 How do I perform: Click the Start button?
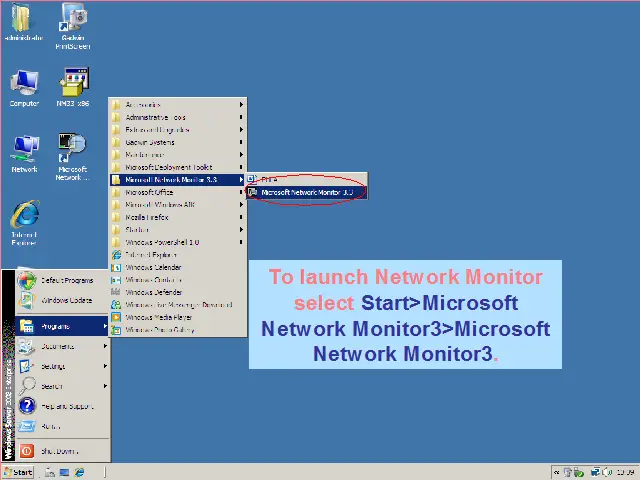pyautogui.click(x=18, y=472)
